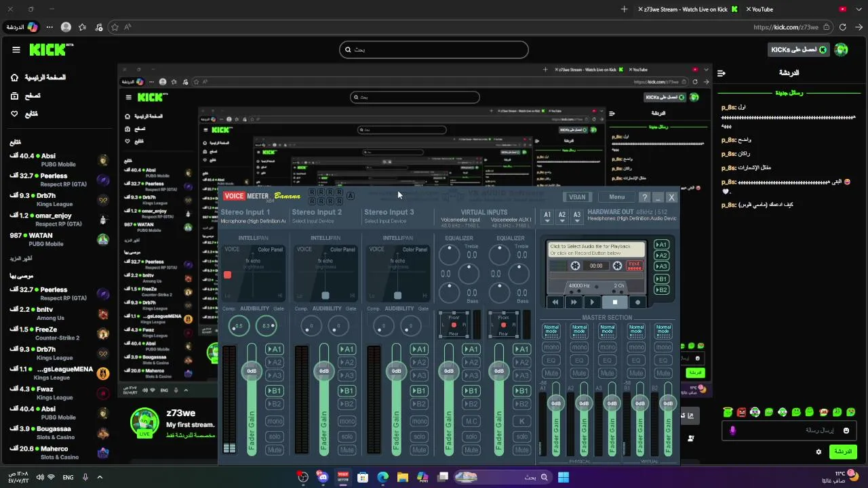The height and width of the screenshot is (488, 868).
Task: Solo the Stereo Input 2 strip
Action: tap(347, 436)
